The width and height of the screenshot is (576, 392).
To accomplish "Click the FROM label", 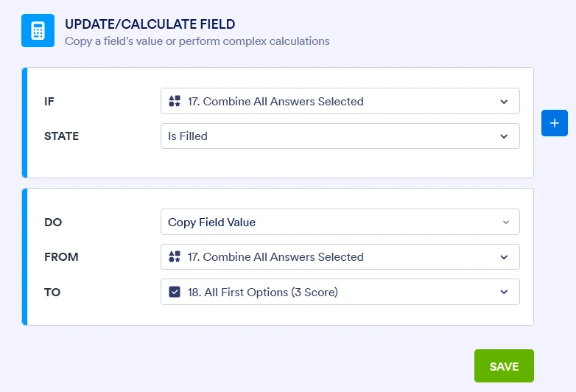I will pyautogui.click(x=61, y=257).
